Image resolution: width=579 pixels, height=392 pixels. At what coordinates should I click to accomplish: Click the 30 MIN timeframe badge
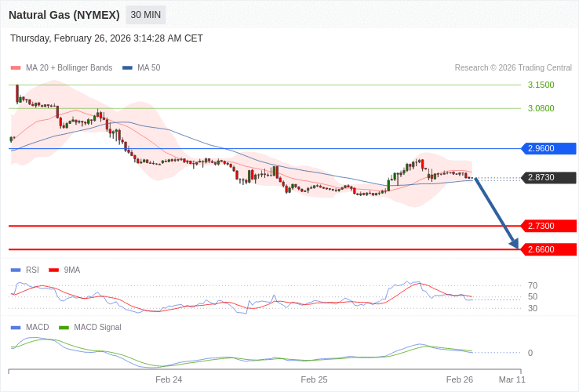(x=145, y=15)
